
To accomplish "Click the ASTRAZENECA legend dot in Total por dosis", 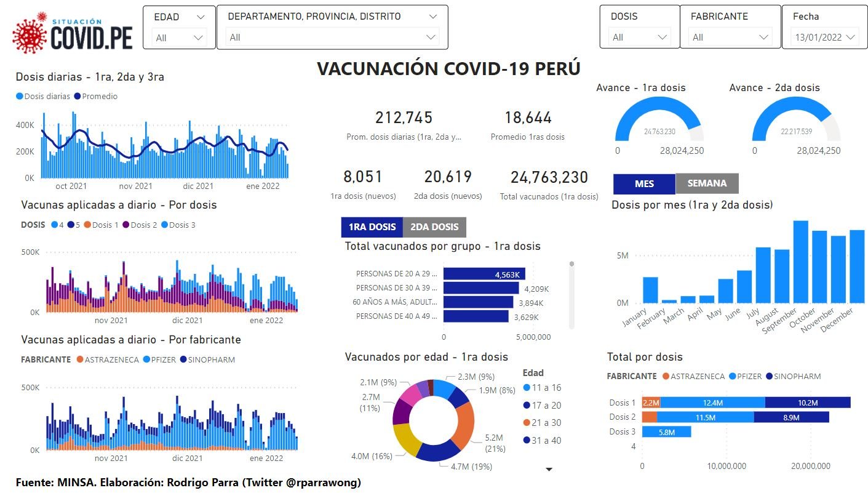I will [667, 376].
